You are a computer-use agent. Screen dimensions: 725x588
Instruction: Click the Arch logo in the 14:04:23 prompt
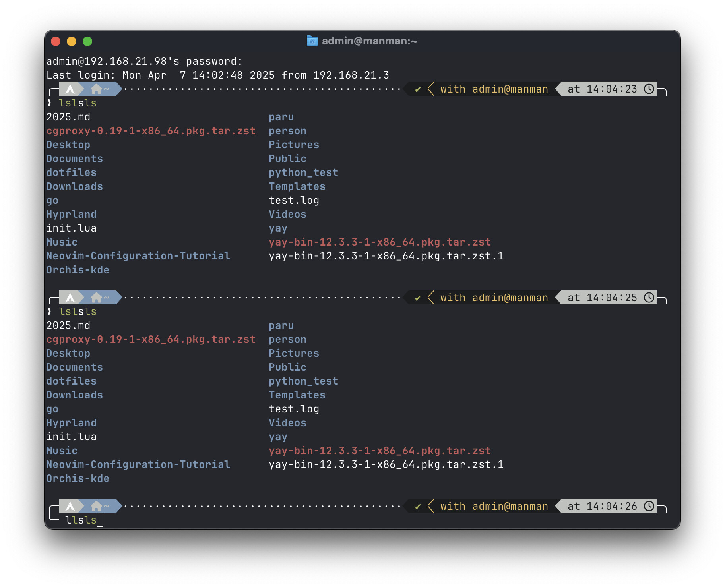[x=70, y=89]
